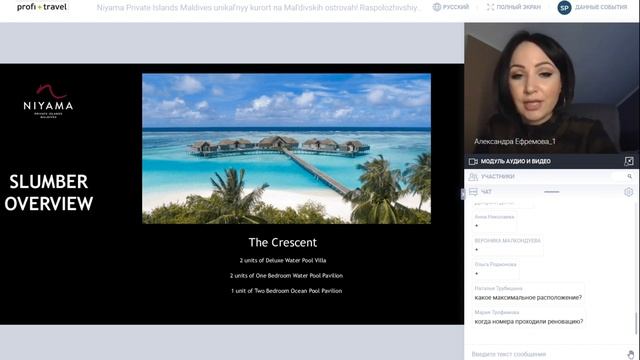Click the Crescent villas photo
The image size is (640, 360).
(x=287, y=149)
